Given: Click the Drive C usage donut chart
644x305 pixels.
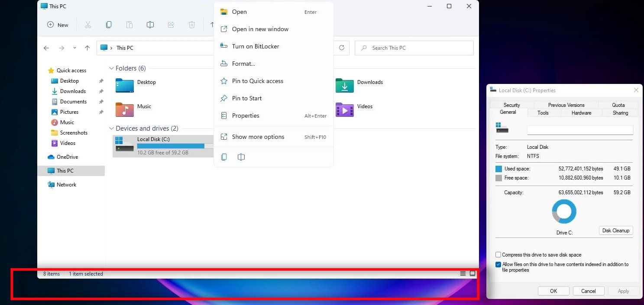Looking at the screenshot, I should pos(564,212).
